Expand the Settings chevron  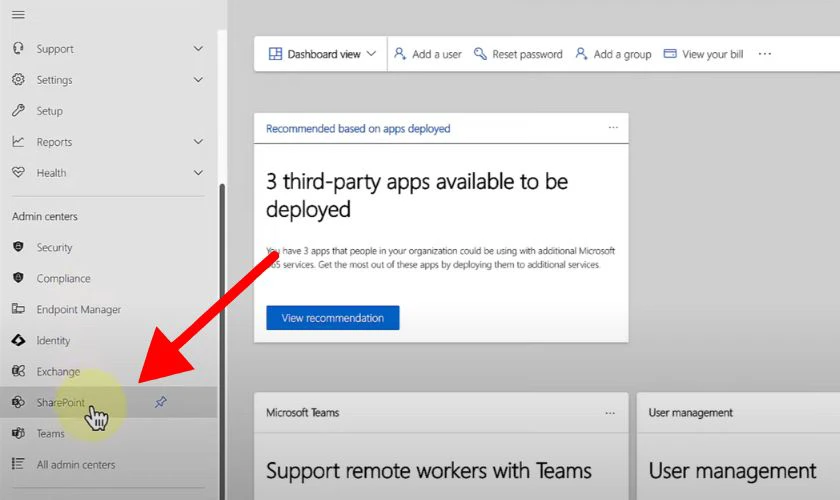(x=198, y=79)
